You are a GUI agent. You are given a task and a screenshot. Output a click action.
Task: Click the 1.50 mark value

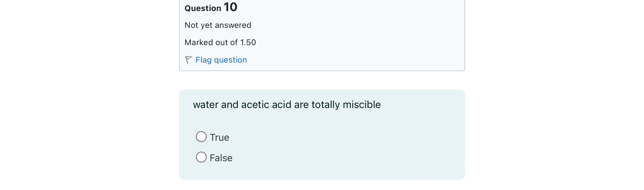(x=248, y=43)
